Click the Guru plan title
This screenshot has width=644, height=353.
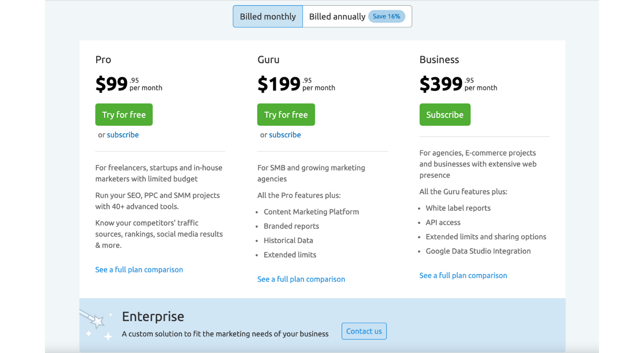click(268, 60)
